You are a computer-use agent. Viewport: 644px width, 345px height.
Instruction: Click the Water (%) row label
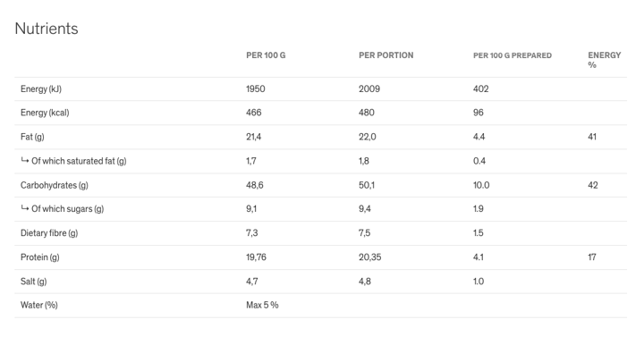point(39,305)
